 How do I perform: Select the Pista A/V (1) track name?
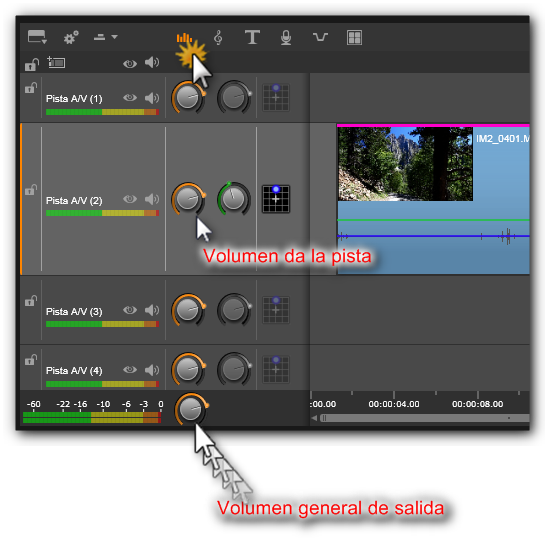click(74, 99)
